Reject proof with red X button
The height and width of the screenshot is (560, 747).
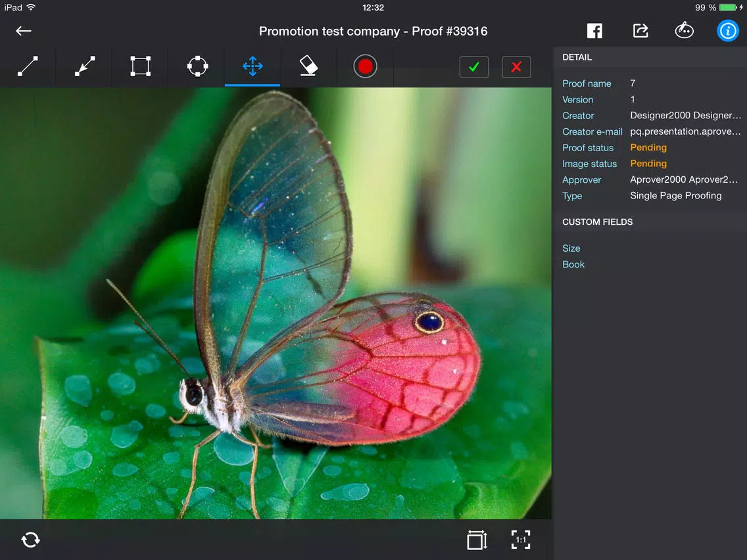pyautogui.click(x=516, y=67)
